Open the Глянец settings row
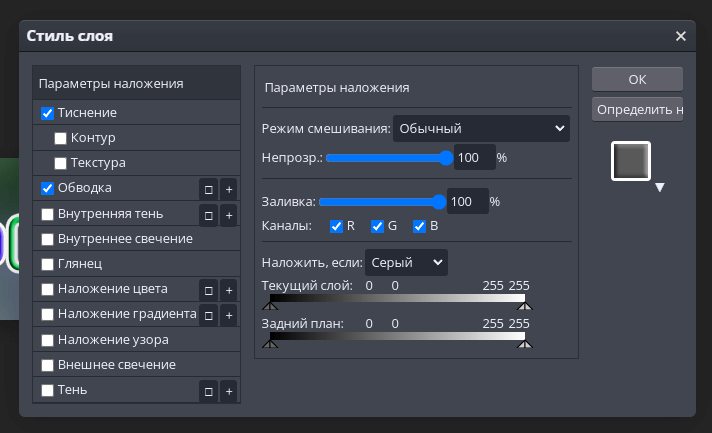 pyautogui.click(x=137, y=264)
